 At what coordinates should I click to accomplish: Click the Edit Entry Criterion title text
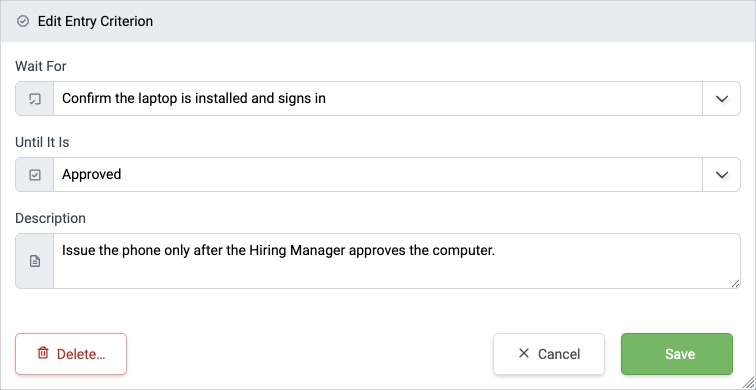click(95, 21)
